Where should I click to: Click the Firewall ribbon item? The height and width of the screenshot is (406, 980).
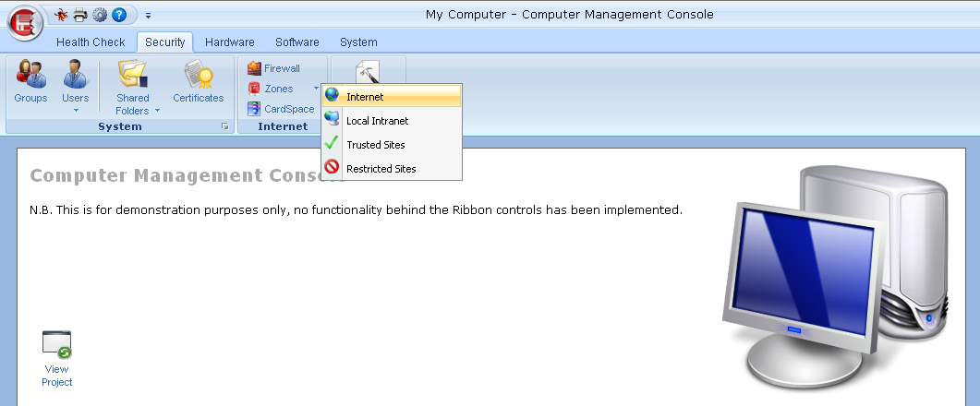coord(273,68)
